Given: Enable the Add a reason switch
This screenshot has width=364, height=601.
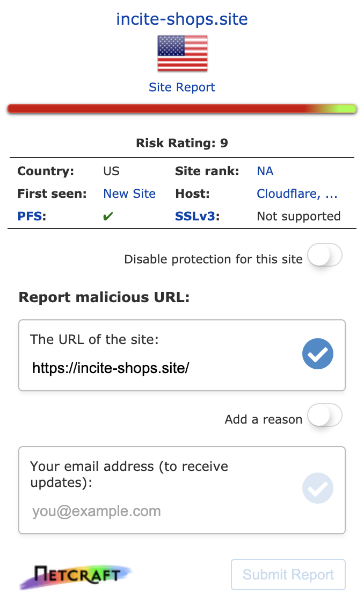Looking at the screenshot, I should (324, 416).
